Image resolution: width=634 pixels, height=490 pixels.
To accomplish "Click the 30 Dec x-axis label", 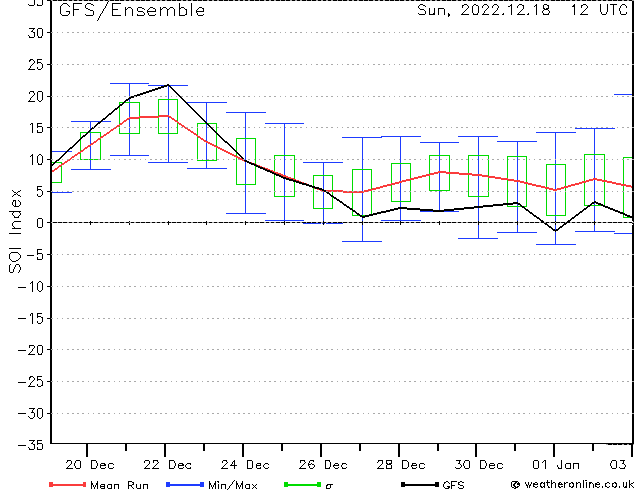I will pos(479,465).
